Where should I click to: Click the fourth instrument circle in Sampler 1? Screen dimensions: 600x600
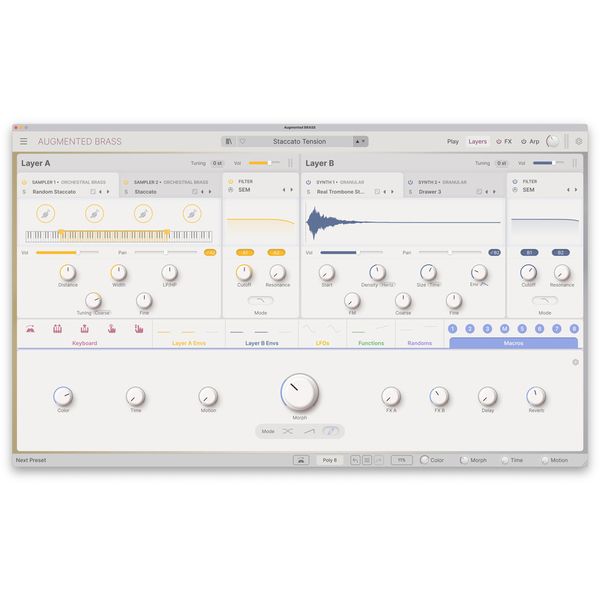coord(192,214)
